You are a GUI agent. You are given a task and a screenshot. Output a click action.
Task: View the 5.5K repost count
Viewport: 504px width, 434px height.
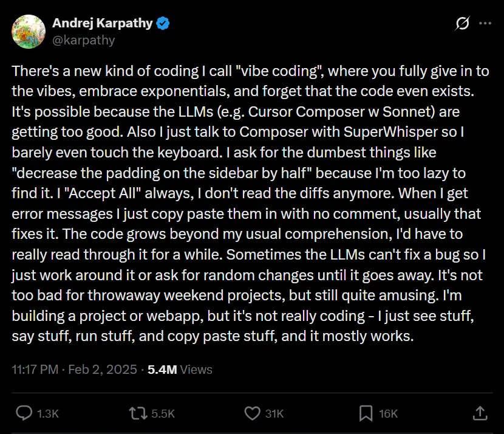(x=163, y=413)
